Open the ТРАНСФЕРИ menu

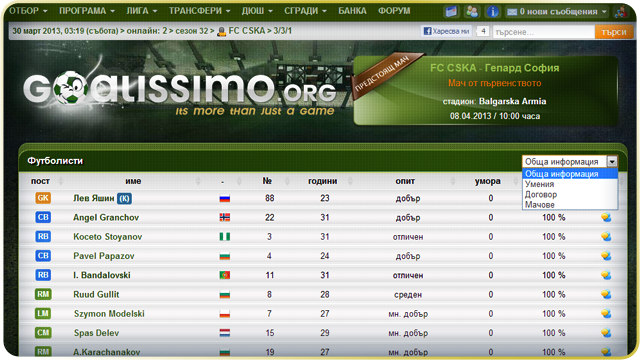[200, 11]
